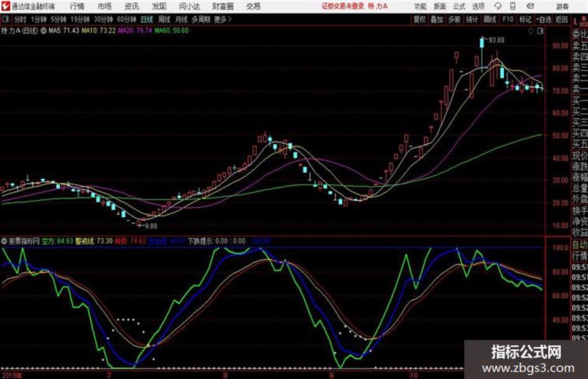Click the 93.88 high price marker
This screenshot has height=379, width=588.
[496, 40]
